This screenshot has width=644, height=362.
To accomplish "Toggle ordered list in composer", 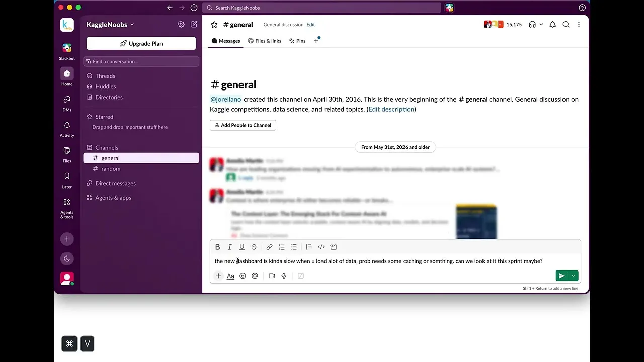I will [x=281, y=247].
